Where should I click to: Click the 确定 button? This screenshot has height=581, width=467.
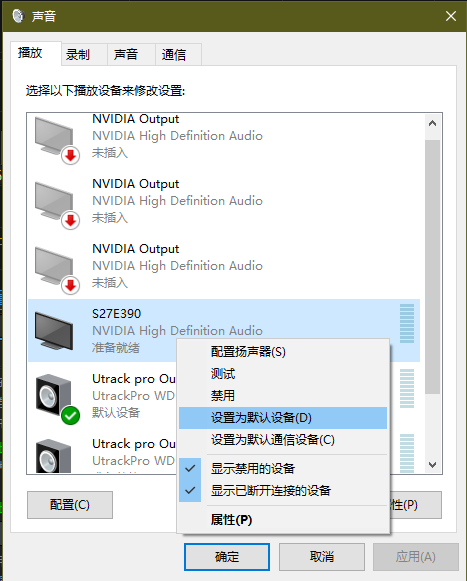[x=227, y=557]
